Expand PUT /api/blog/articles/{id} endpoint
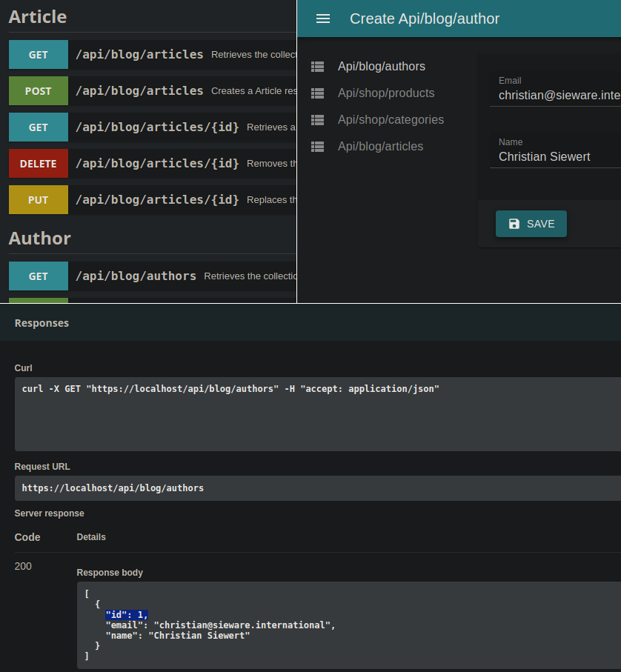This screenshot has width=621, height=672. click(x=153, y=200)
